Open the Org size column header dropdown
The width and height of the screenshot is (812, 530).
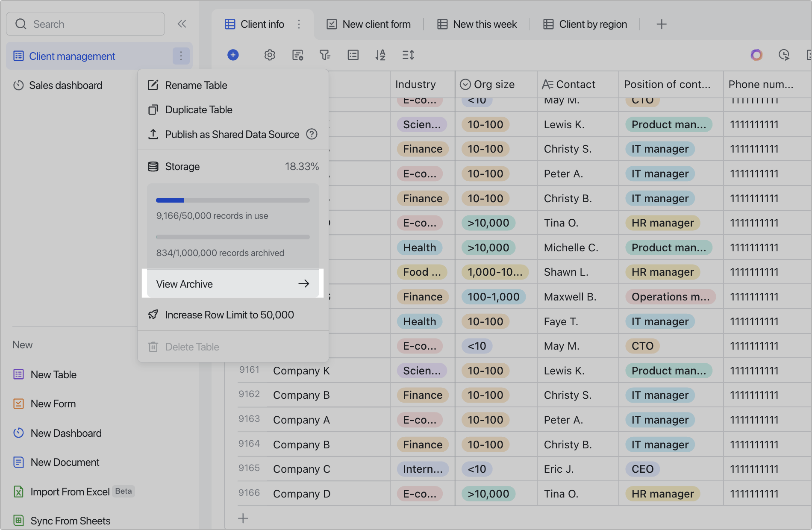coord(465,84)
